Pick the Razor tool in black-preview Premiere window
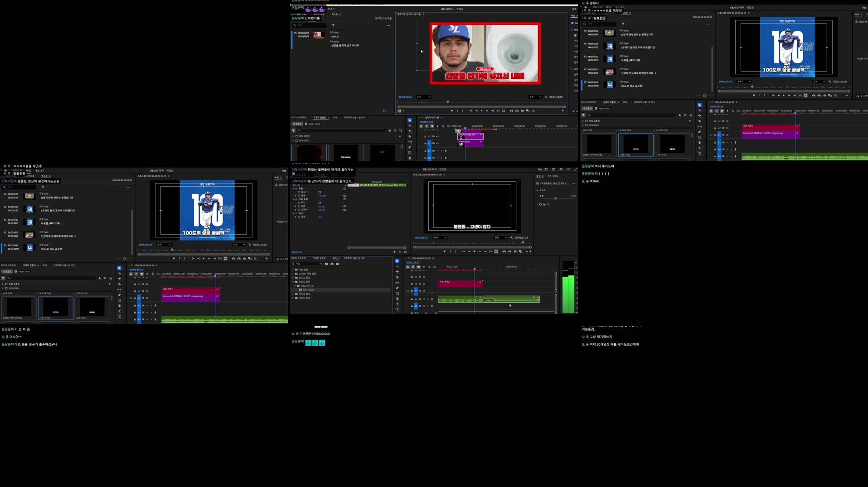868x487 pixels. click(398, 277)
